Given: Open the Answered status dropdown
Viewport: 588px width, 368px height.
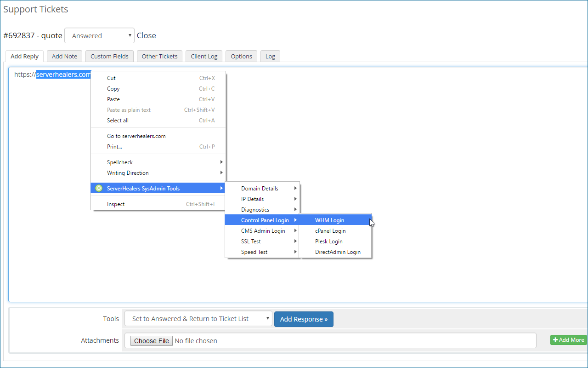Looking at the screenshot, I should (99, 35).
